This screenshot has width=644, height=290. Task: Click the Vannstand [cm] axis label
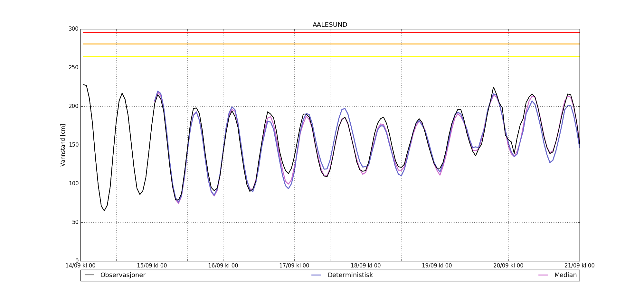(x=63, y=145)
